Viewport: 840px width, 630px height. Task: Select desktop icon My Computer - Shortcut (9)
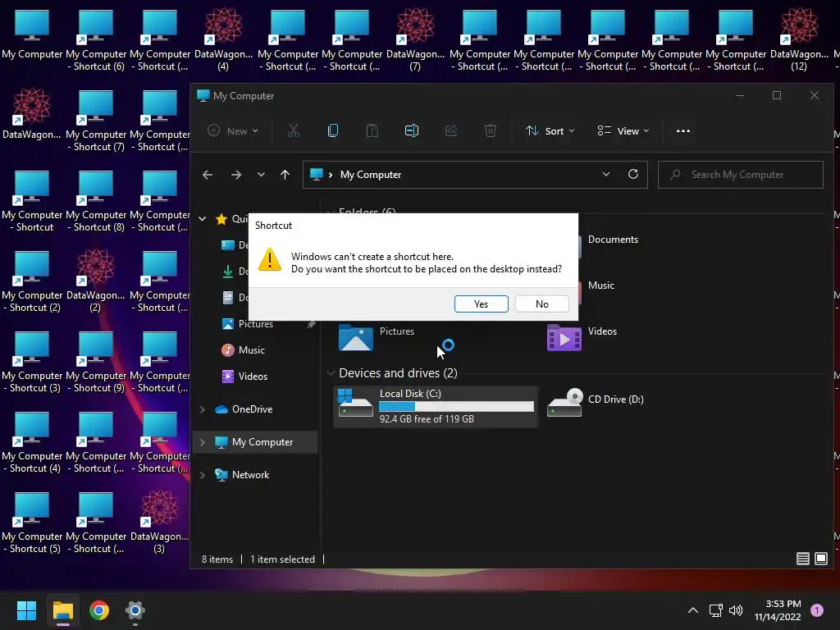[96, 362]
